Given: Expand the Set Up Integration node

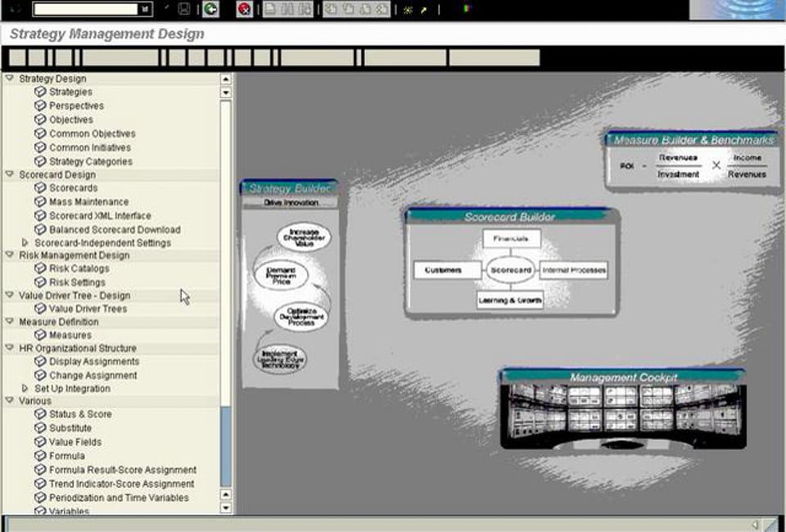Looking at the screenshot, I should pyautogui.click(x=25, y=389).
